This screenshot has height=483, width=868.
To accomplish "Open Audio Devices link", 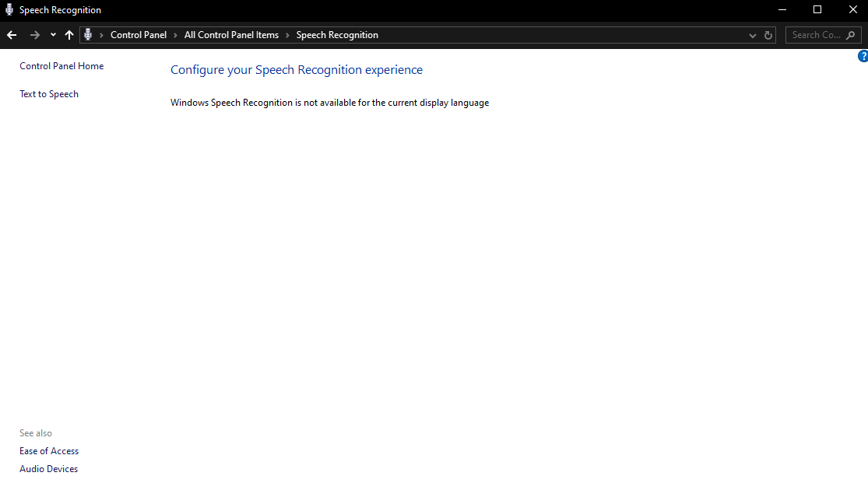I will [49, 469].
